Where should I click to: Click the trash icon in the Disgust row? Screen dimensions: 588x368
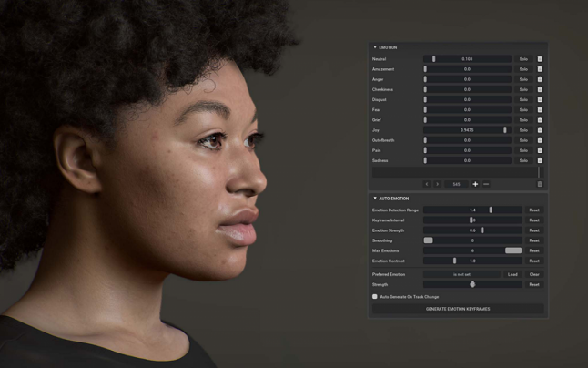click(x=540, y=99)
